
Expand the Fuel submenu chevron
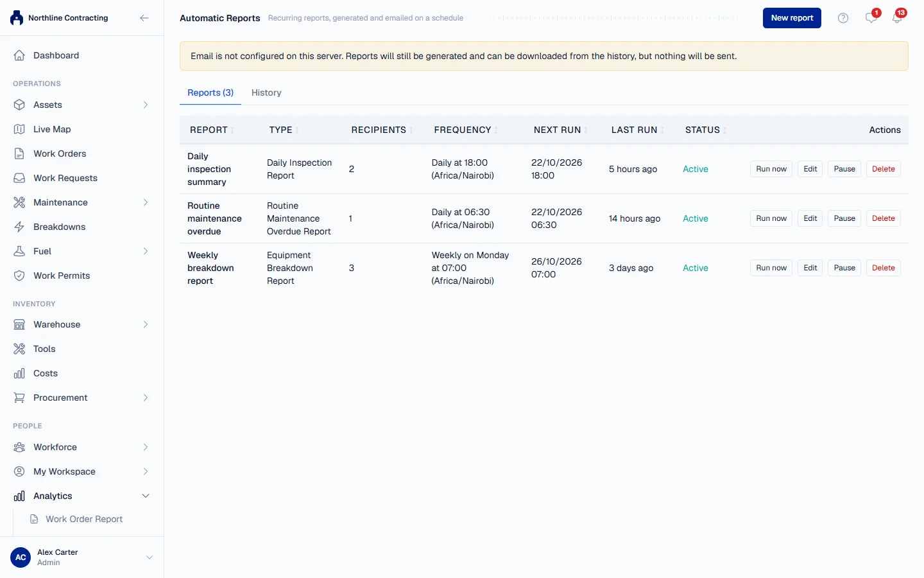click(146, 251)
